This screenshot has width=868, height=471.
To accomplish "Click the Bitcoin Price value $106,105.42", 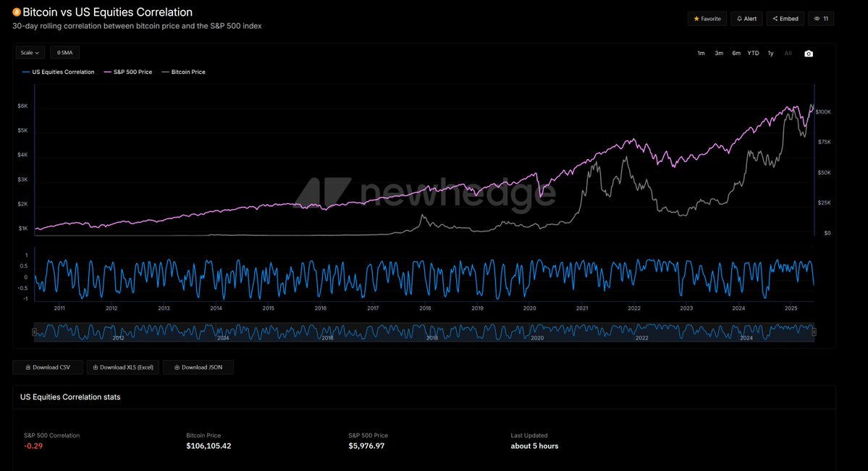I will 208,446.
